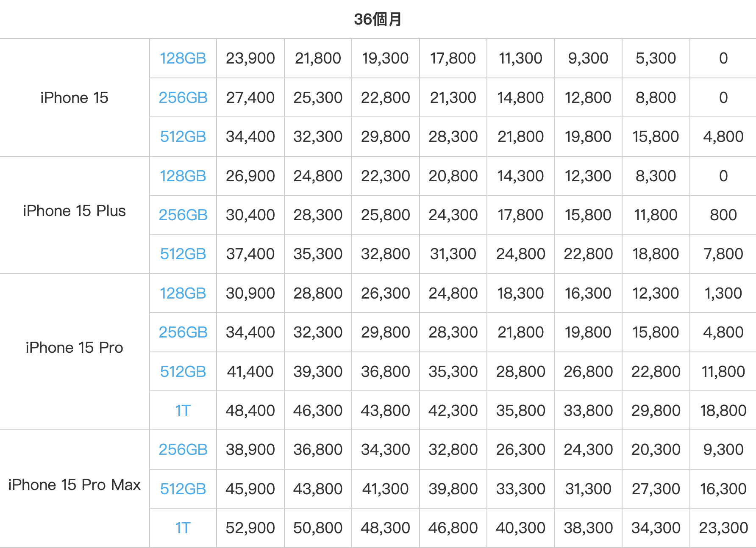Click the 128GB link for iPhone 15 Pro
756x548 pixels.
click(183, 293)
